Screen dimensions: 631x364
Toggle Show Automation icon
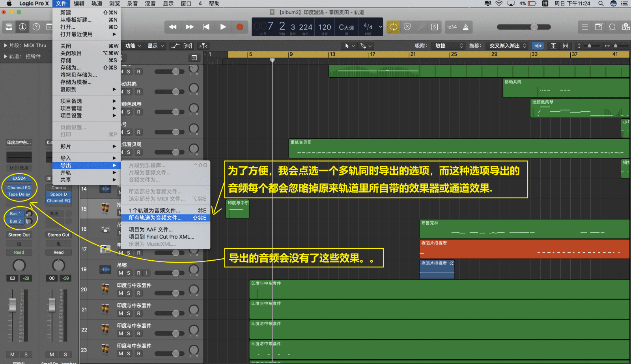tap(175, 46)
